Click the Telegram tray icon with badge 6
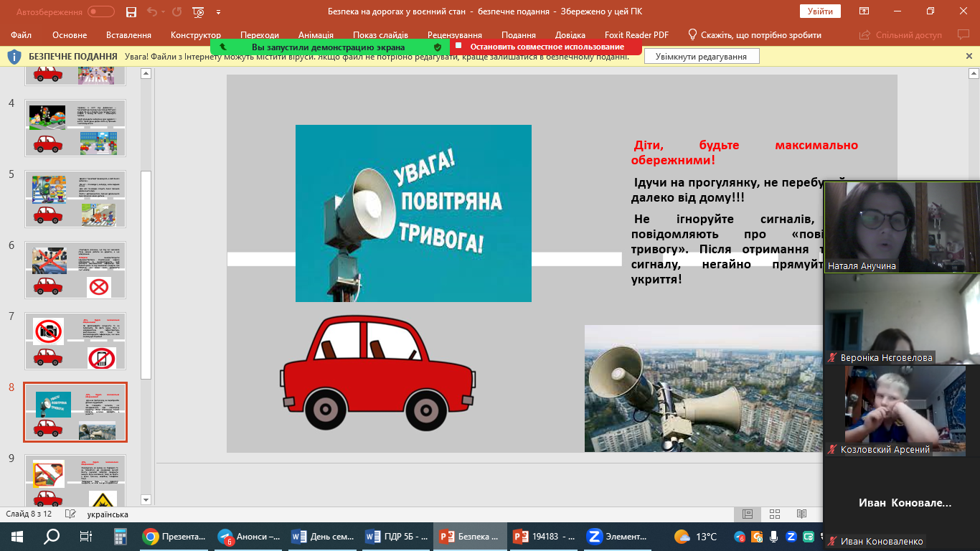The height and width of the screenshot is (551, 980). coord(740,536)
